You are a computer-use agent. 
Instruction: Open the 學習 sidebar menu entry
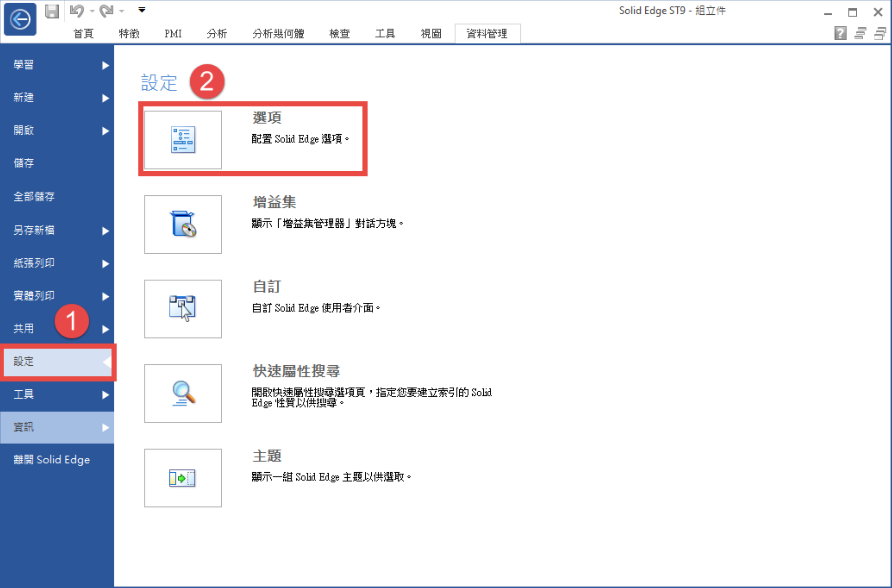(x=57, y=65)
